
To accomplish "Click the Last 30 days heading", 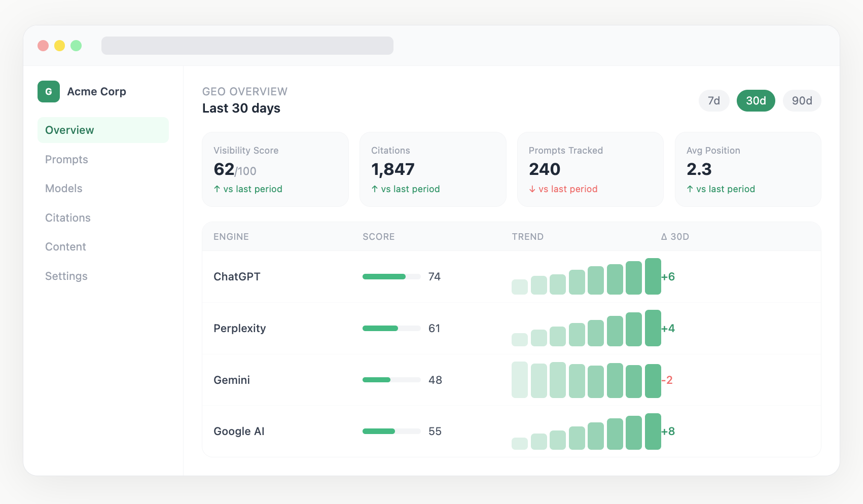I will pyautogui.click(x=241, y=108).
